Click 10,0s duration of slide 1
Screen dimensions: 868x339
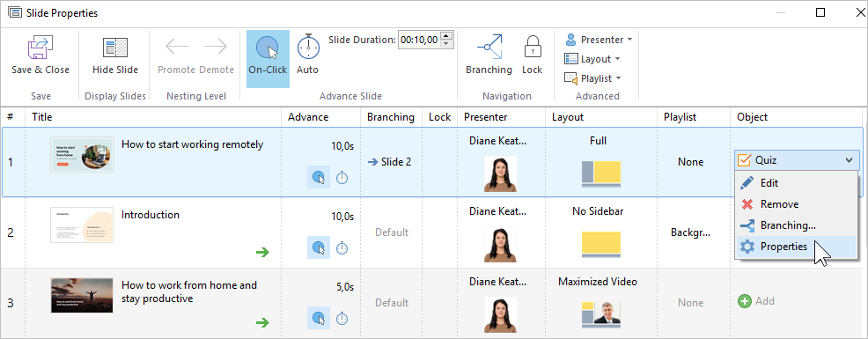pos(342,146)
